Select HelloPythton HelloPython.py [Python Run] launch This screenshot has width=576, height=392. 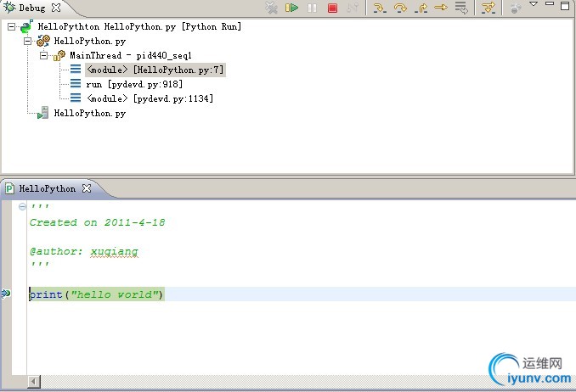click(x=139, y=27)
